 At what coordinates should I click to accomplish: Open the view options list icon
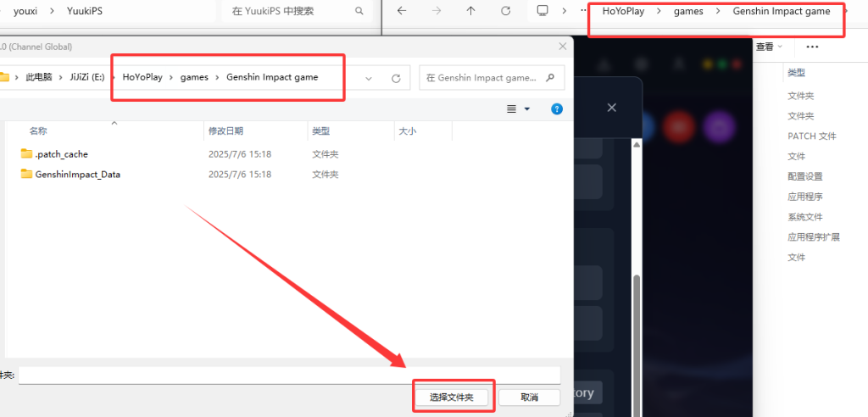coord(511,109)
